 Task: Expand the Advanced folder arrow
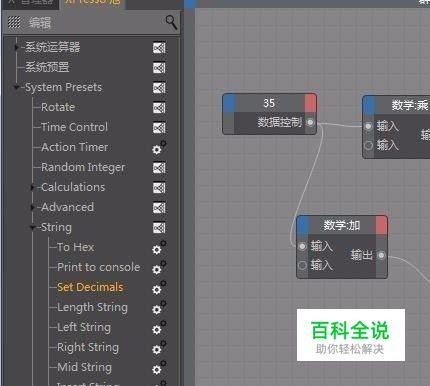(32, 207)
